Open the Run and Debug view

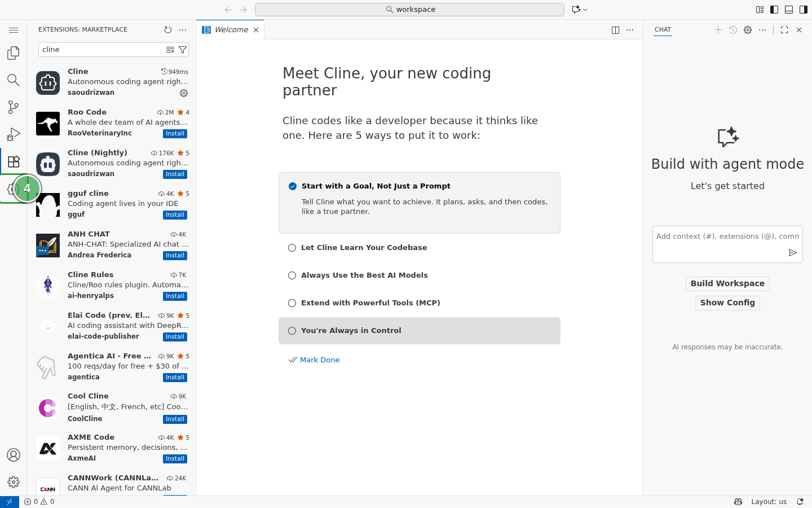pos(14,134)
